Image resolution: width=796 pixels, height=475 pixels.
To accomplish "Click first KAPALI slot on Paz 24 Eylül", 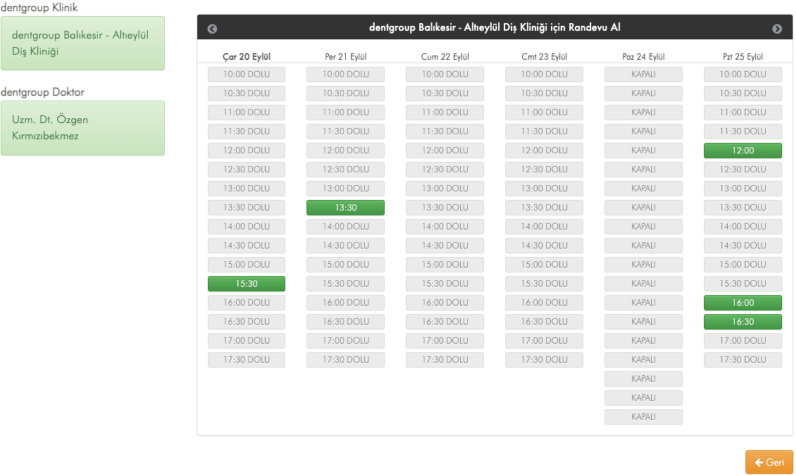I will [643, 74].
